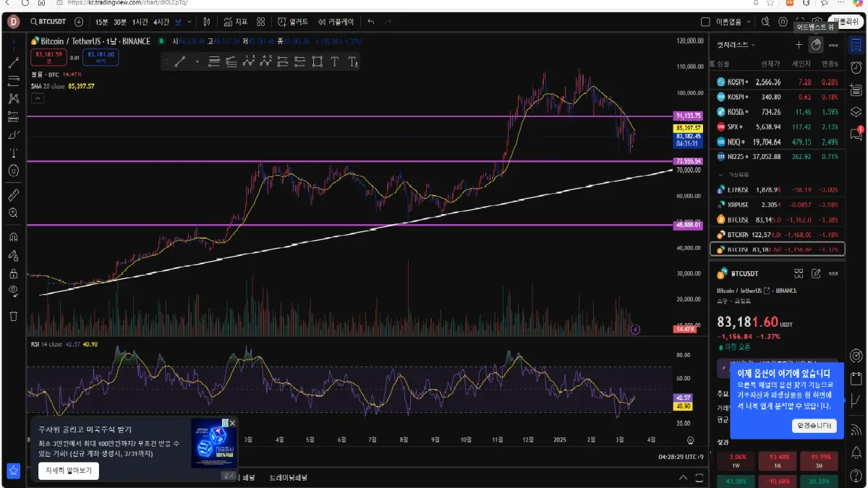The width and height of the screenshot is (868, 488).
Task: Open the candlestick chart type menu
Action: pos(208,22)
